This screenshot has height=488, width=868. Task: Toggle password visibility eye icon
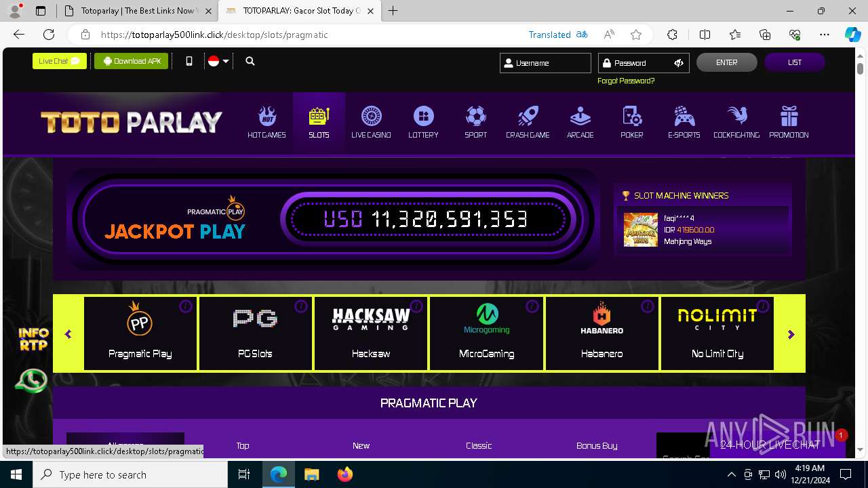point(679,63)
